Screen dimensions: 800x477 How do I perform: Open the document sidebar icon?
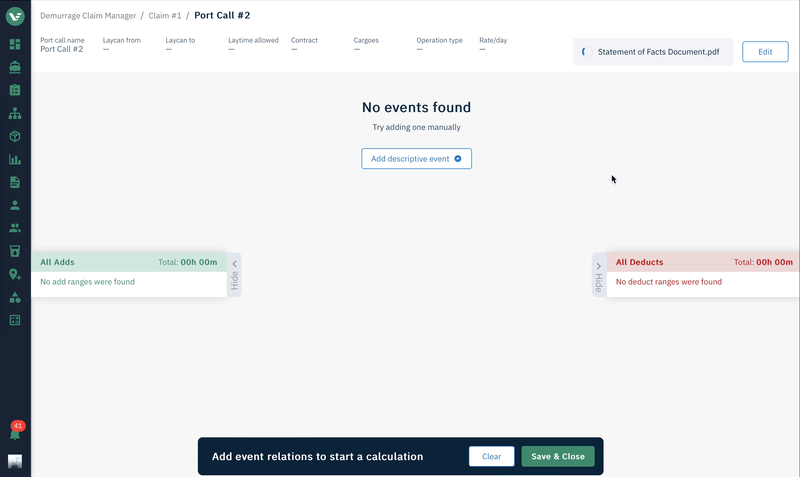tap(15, 182)
